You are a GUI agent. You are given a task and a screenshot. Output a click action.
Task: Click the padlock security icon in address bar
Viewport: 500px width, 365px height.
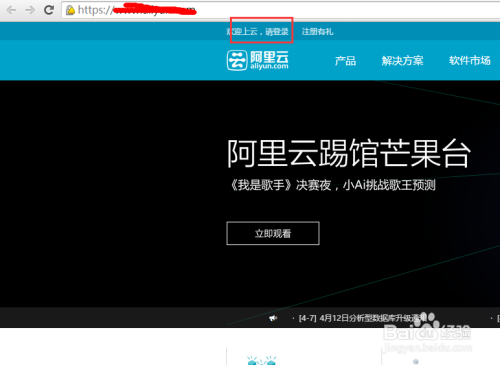point(70,10)
